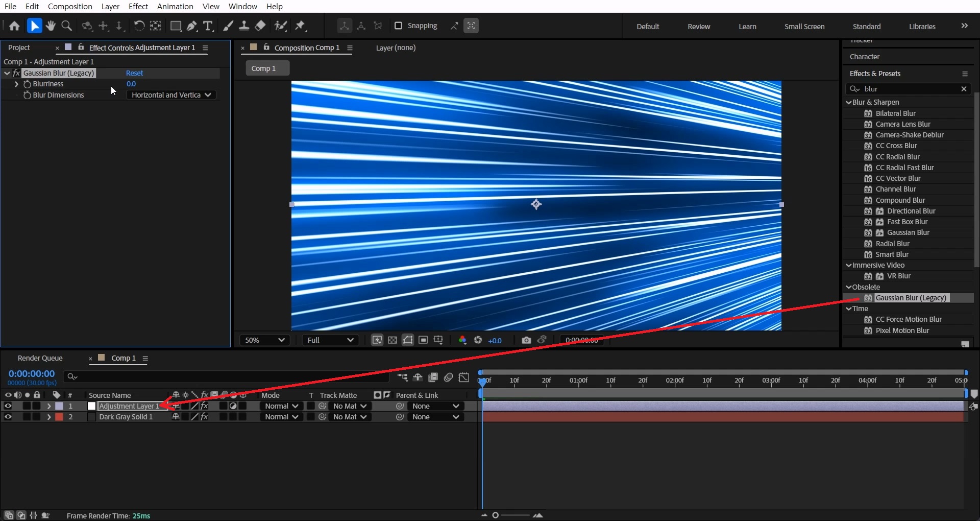
Task: Toggle effects fx switch for Dark Gray Solid 1
Action: tap(204, 417)
